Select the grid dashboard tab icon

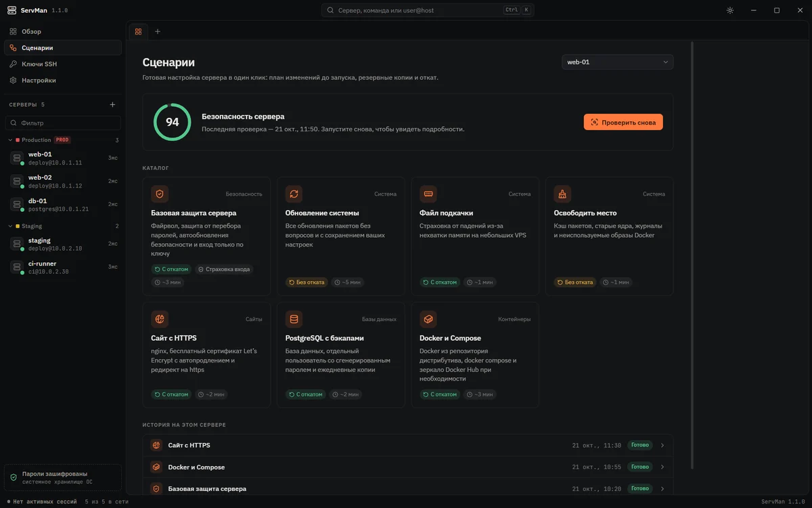[x=138, y=31]
